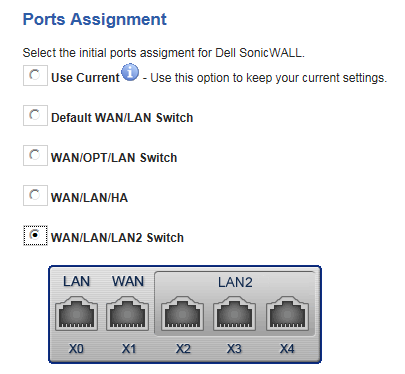Select the Use Current radio button
The image size is (405, 374).
35,75
